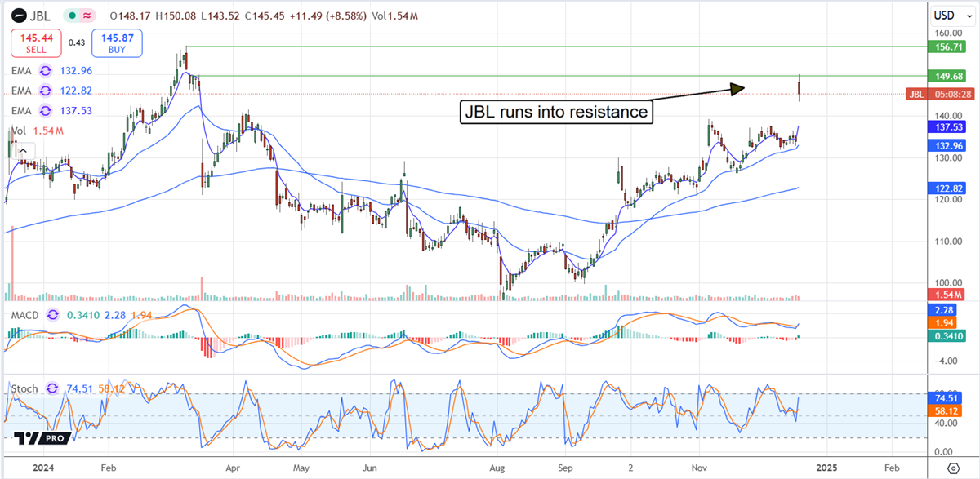The image size is (980, 479).
Task: Click the 110.00 price scale label
Action: 948,242
